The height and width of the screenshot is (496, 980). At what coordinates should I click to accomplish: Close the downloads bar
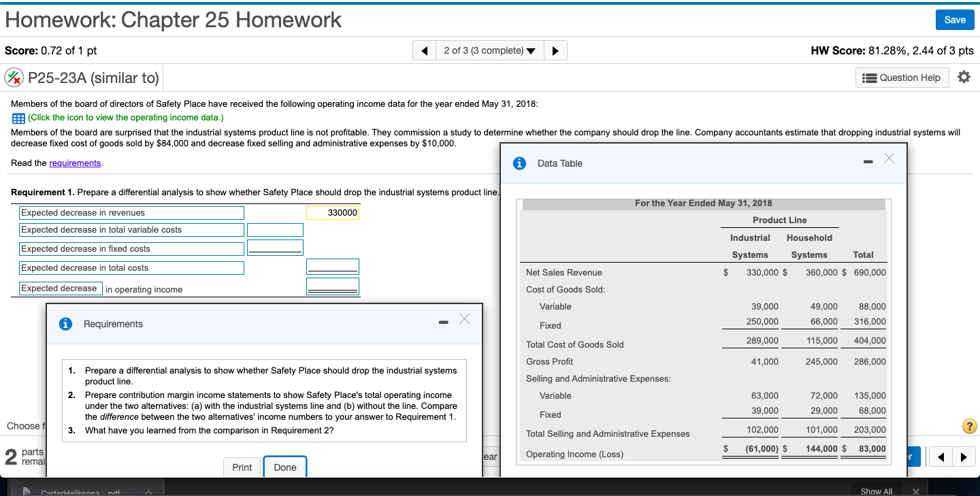click(915, 491)
